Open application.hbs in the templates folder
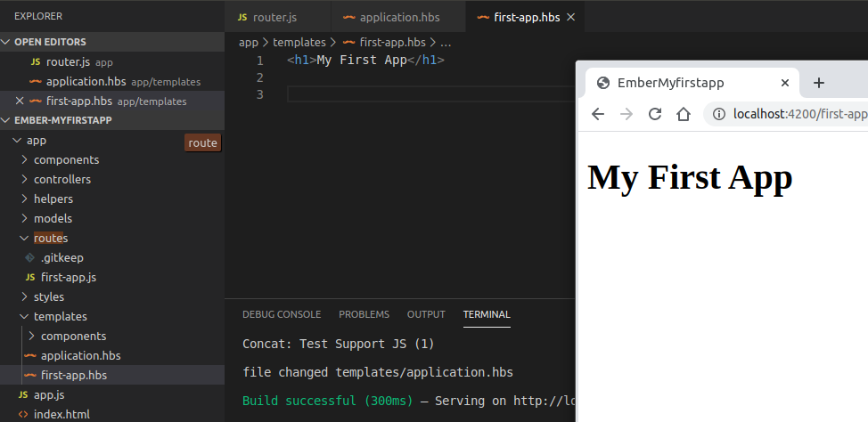 click(x=111, y=355)
